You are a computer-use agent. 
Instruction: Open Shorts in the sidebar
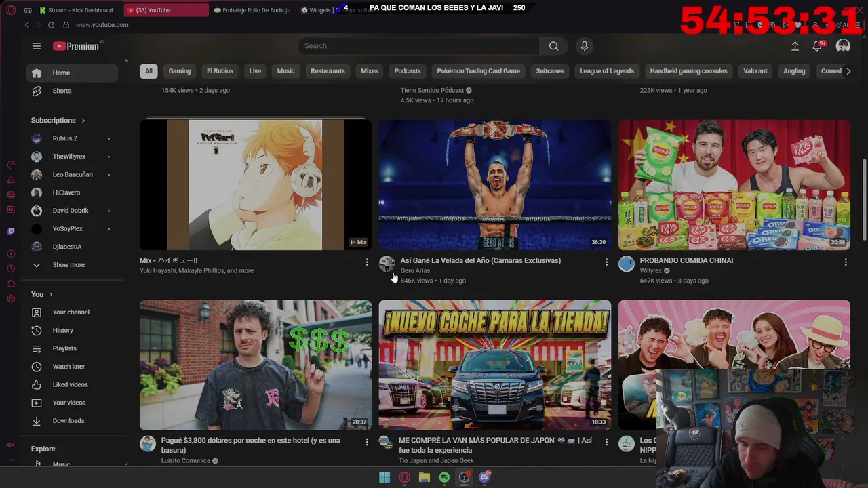click(x=72, y=91)
